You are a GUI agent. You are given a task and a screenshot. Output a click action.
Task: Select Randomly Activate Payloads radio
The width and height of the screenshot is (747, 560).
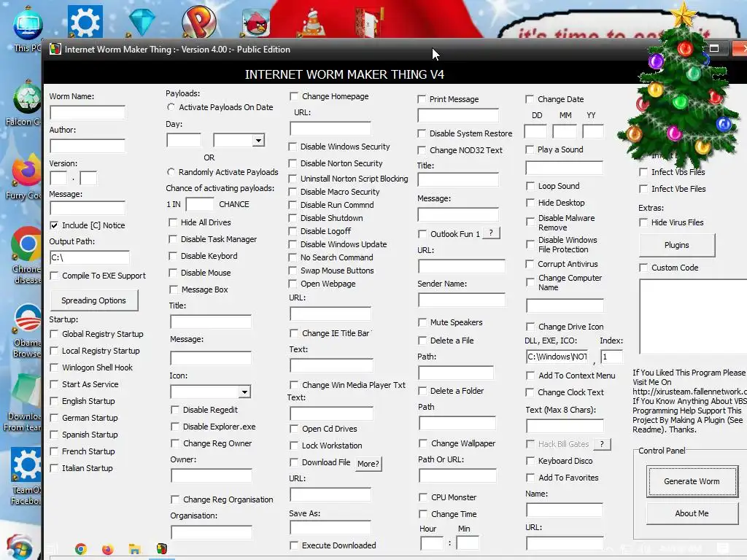(x=171, y=172)
